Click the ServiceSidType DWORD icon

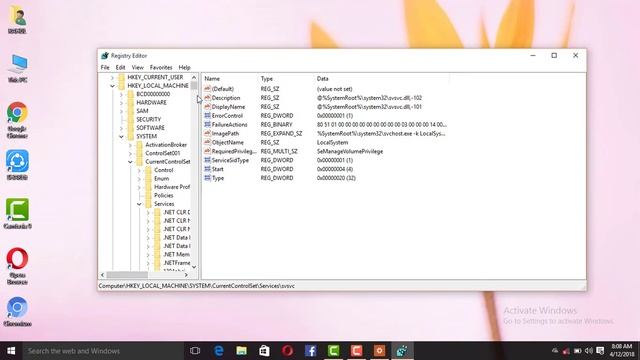207,160
